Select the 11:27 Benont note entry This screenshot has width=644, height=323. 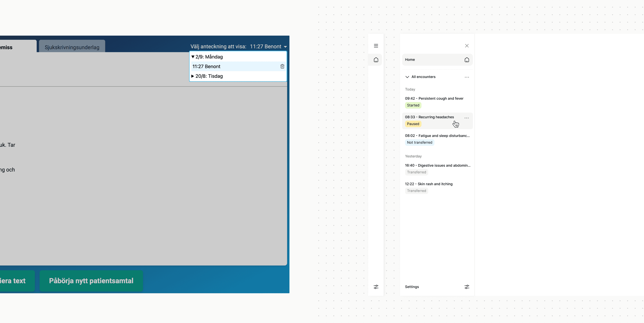coord(206,66)
